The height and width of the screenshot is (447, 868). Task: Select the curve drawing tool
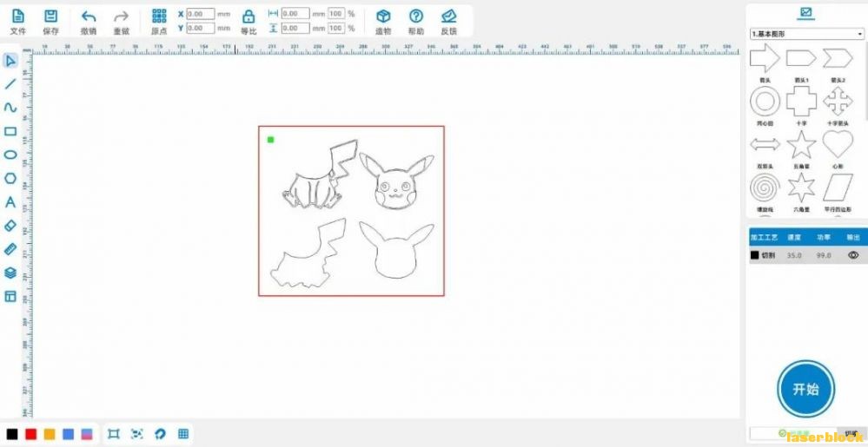coord(10,108)
